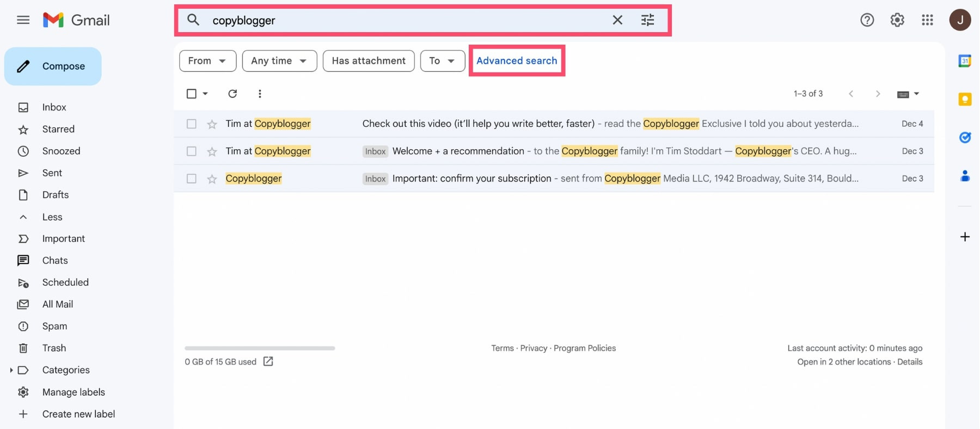Open the input tools keyboard icon
The width and height of the screenshot is (980, 429).
click(x=903, y=94)
